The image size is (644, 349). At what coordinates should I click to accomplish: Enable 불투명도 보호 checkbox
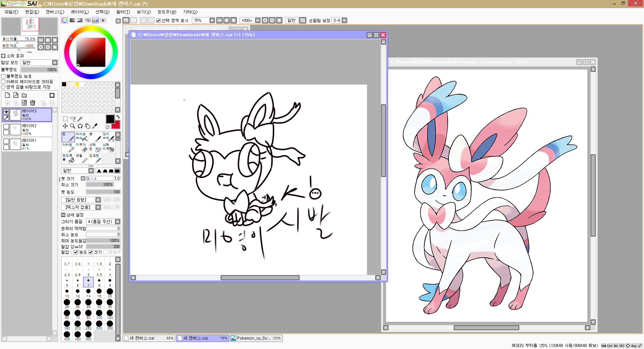3,77
